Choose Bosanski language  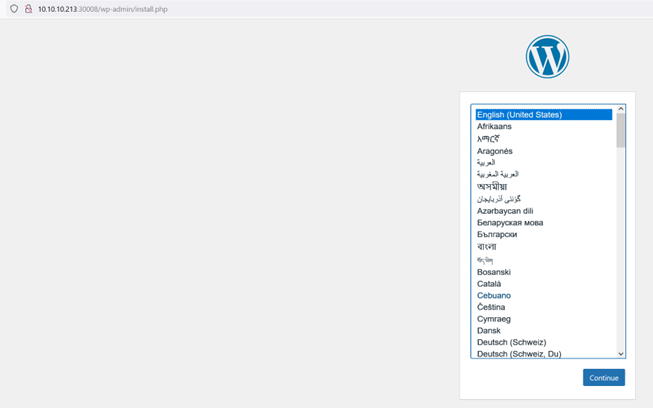544,272
